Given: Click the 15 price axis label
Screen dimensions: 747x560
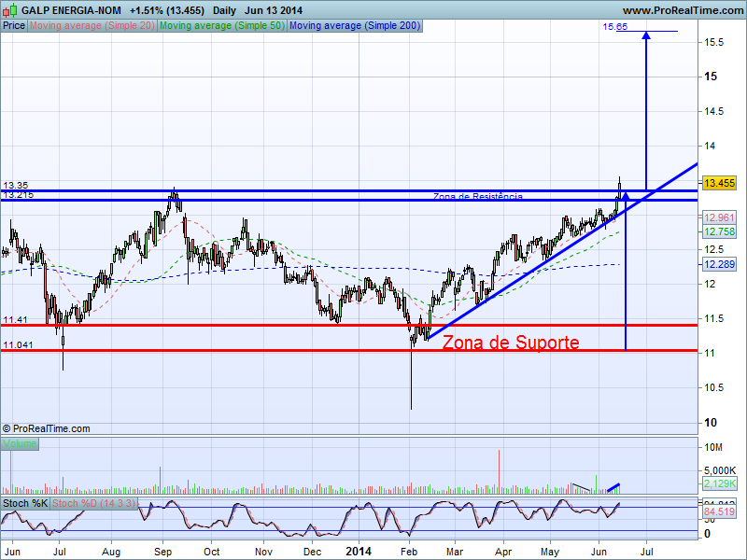Looking at the screenshot, I should click(711, 77).
